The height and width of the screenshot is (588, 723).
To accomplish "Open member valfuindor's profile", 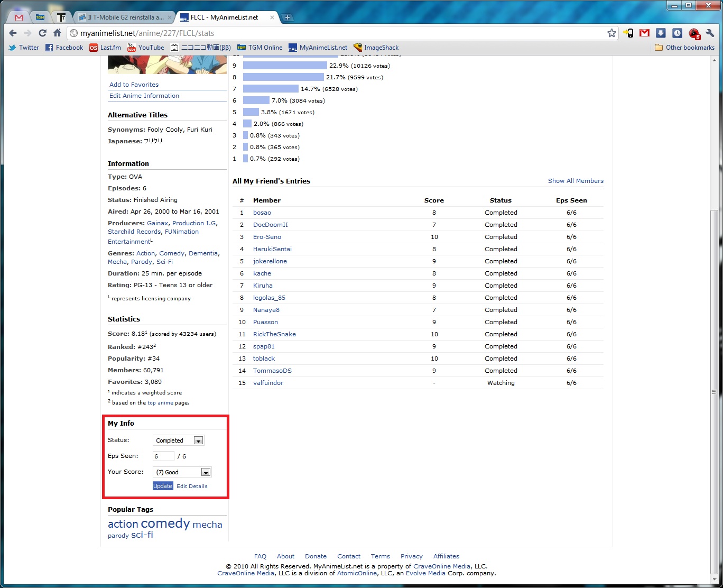I will click(x=268, y=383).
